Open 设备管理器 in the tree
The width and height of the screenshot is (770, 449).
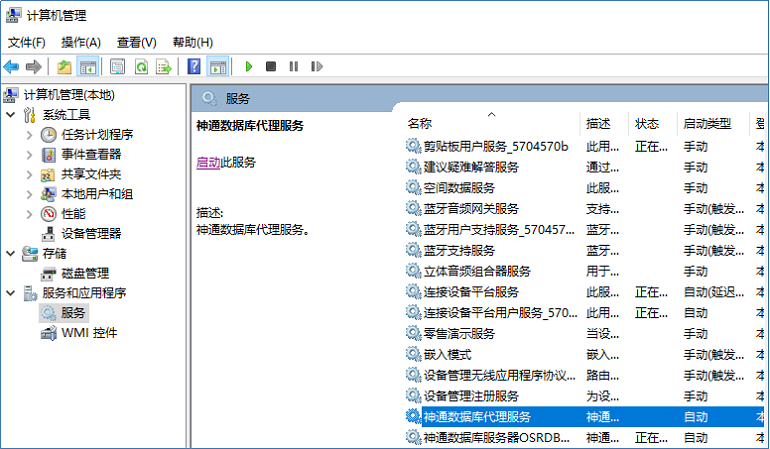91,233
